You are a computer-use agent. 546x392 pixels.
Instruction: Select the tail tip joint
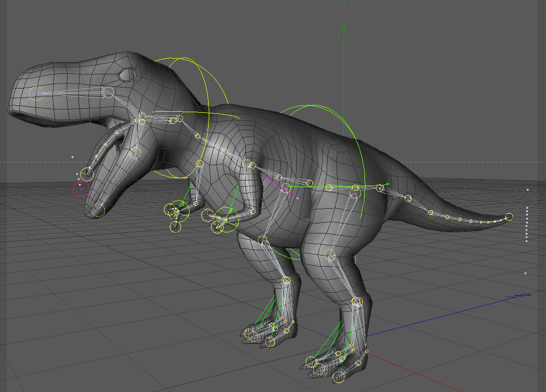[509, 217]
